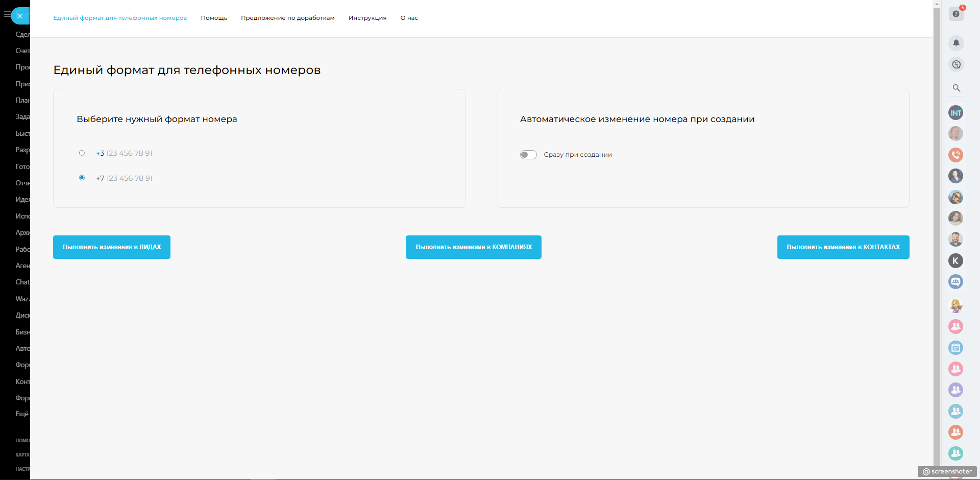Viewport: 980px width, 480px height.
Task: Switch to 'Предложение по доработкам' tab
Action: (287, 18)
